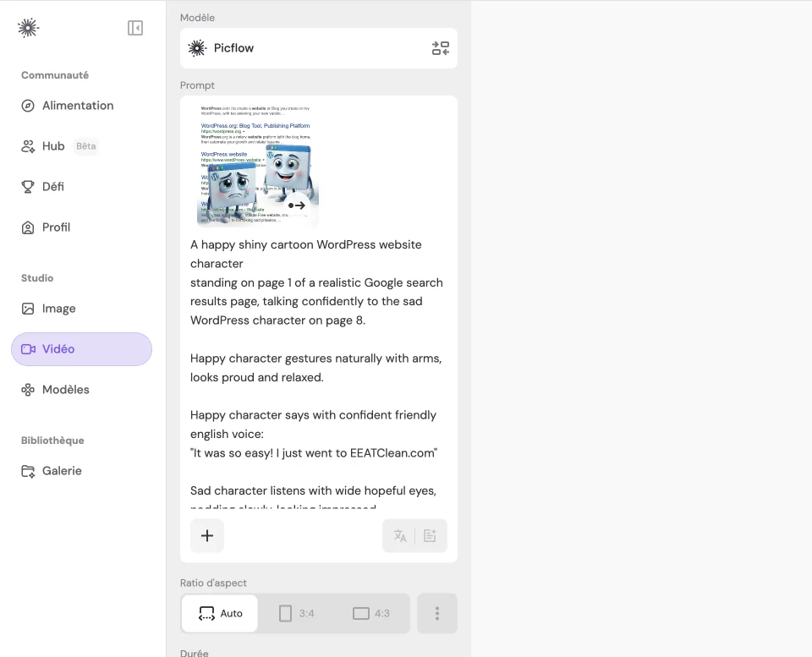Screen dimensions: 812x657
Task: Open the three-dot aspect ratio options
Action: click(x=437, y=613)
